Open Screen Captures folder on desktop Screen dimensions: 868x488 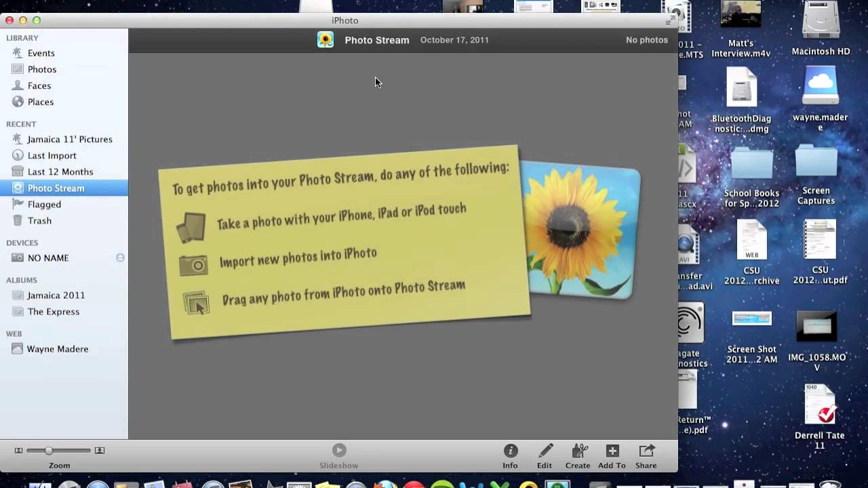[816, 175]
